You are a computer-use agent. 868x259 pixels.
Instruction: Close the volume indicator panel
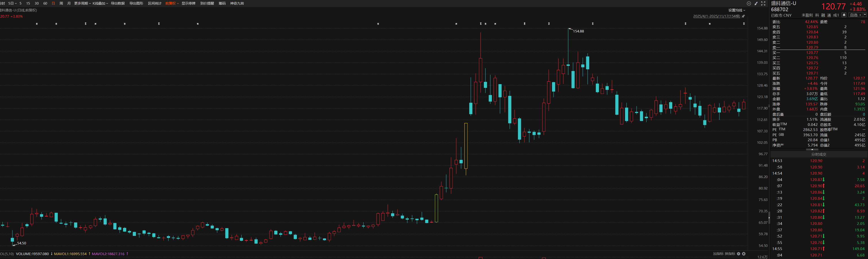(x=744, y=254)
